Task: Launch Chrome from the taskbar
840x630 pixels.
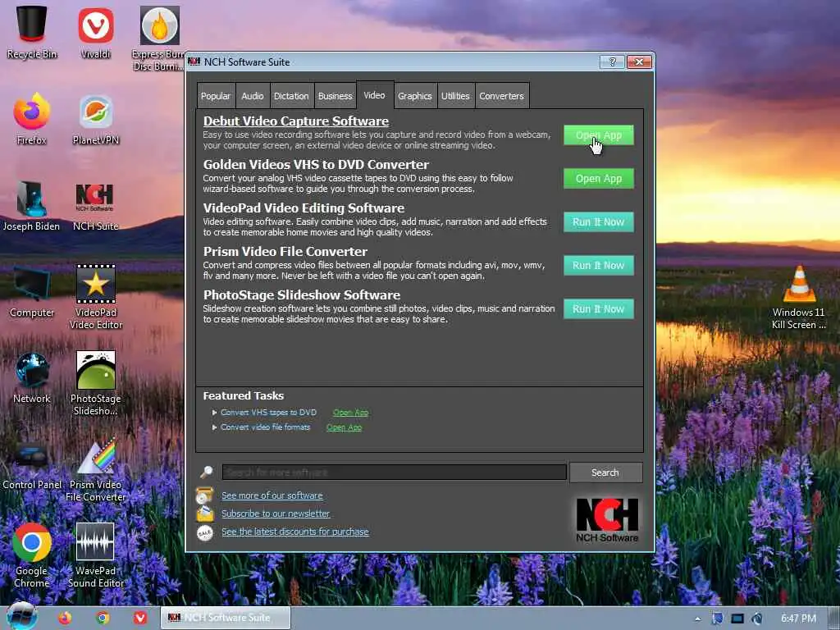Action: (x=103, y=618)
